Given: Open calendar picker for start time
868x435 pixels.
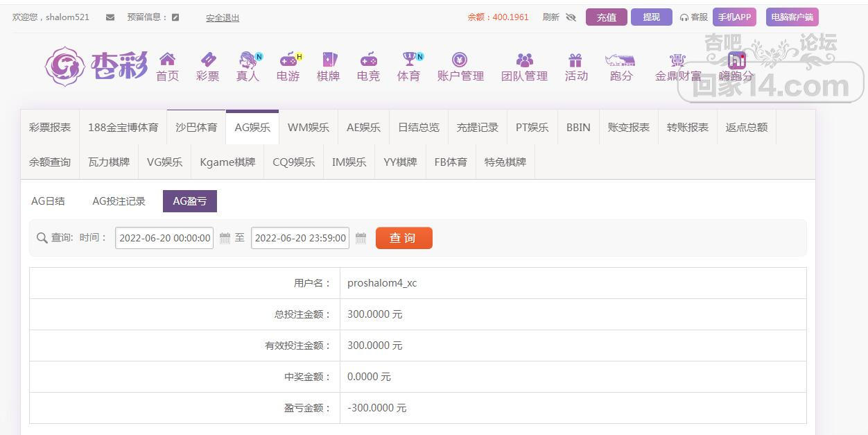Looking at the screenshot, I should [225, 238].
